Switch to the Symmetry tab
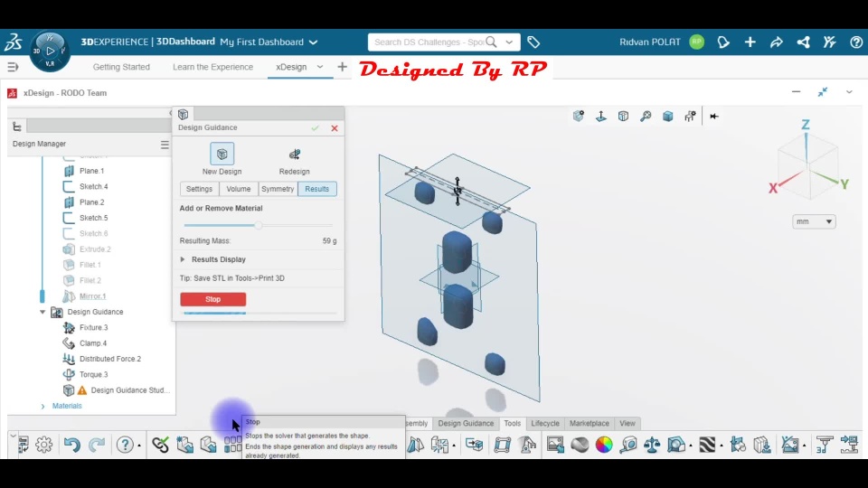Viewport: 868px width, 488px height. (x=278, y=189)
